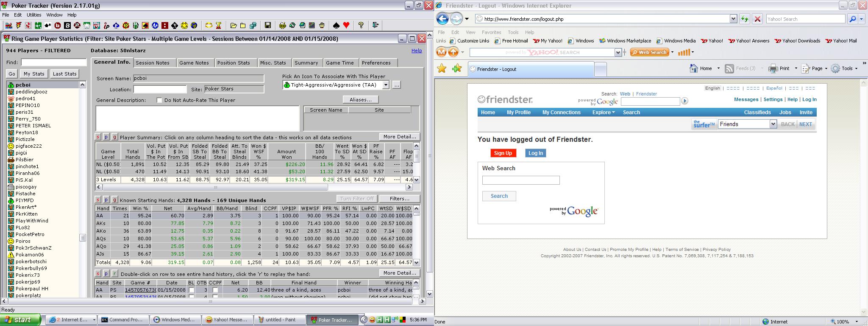Click the database cylinders icon in the toolbar
This screenshot has width=868, height=326.
(253, 25)
